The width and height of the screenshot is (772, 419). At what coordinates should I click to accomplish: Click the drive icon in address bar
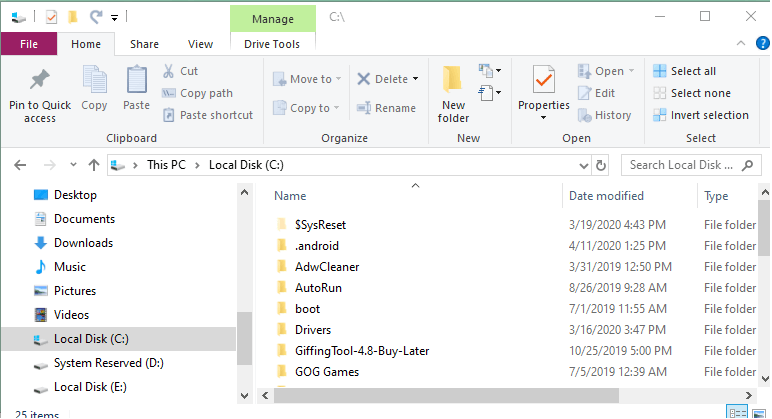(117, 165)
